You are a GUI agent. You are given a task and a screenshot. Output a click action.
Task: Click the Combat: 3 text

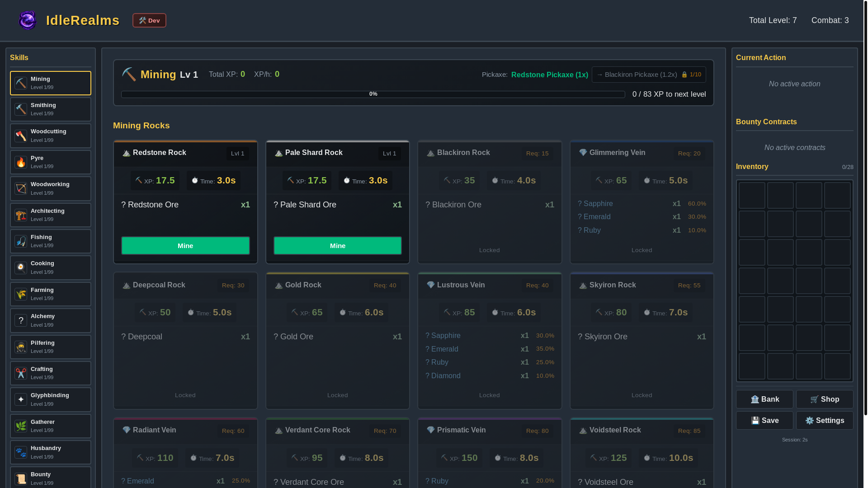(830, 20)
